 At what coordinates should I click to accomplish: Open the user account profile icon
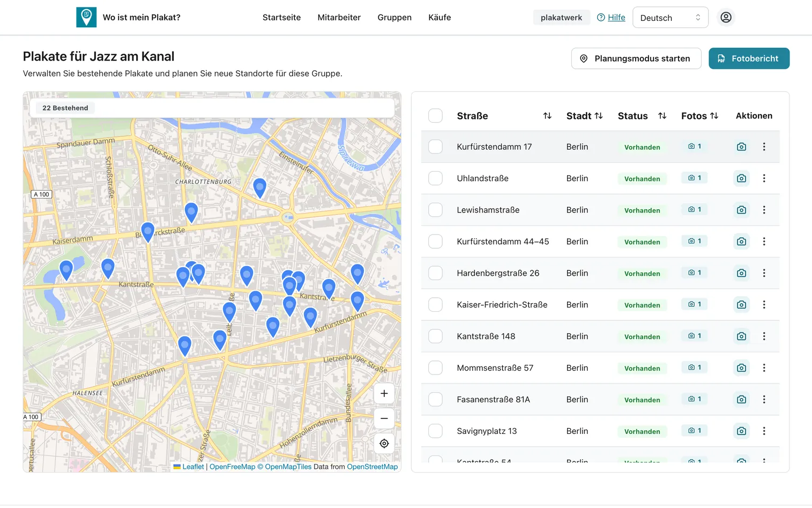[726, 17]
